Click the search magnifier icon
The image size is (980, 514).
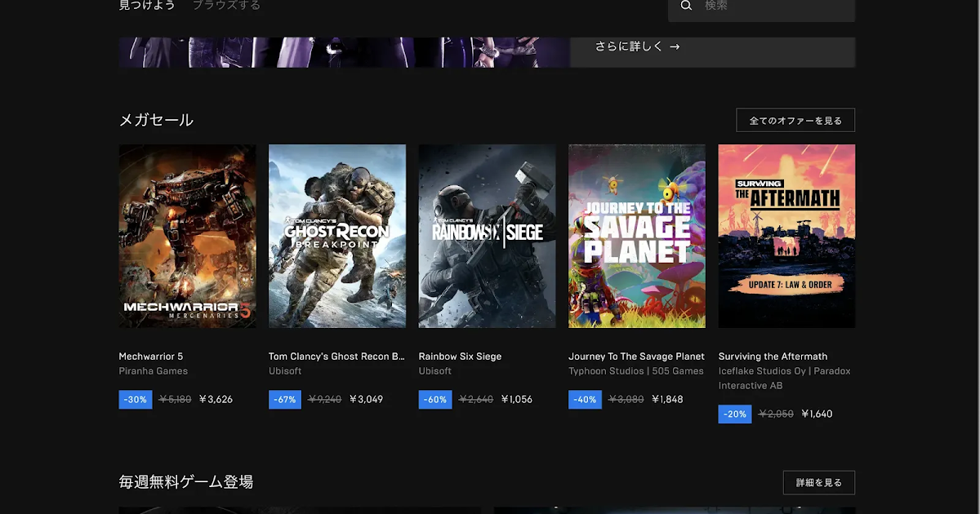point(686,6)
